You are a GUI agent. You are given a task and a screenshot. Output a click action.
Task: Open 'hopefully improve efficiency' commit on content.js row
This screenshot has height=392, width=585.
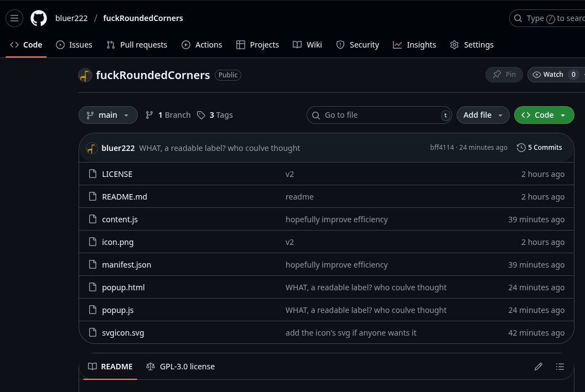point(336,219)
